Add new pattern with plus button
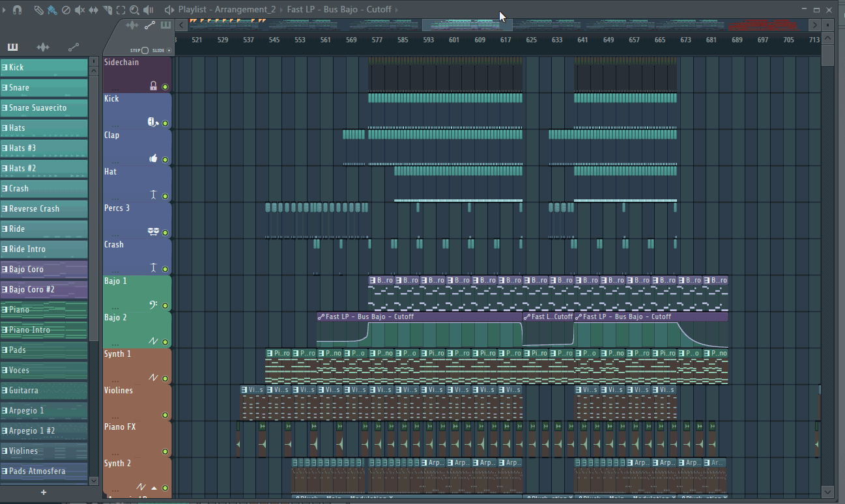Image resolution: width=845 pixels, height=504 pixels. [x=44, y=492]
